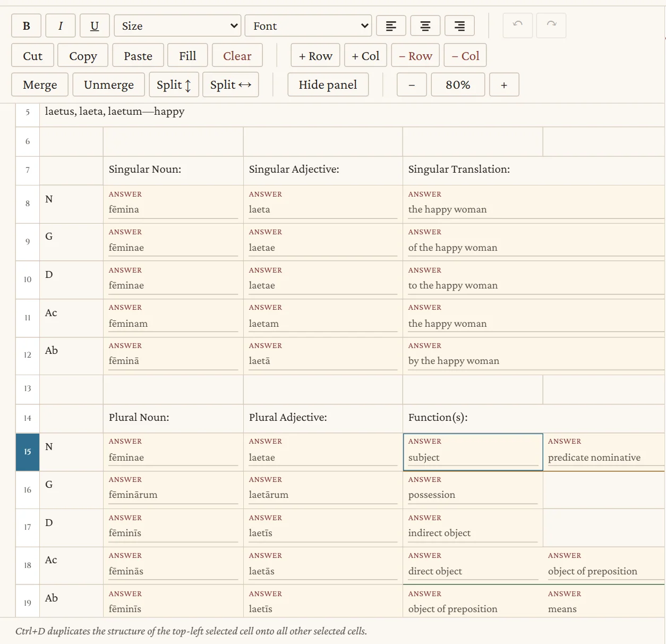Screen dimensions: 666x644
Task: Click the Copy button
Action: [83, 56]
